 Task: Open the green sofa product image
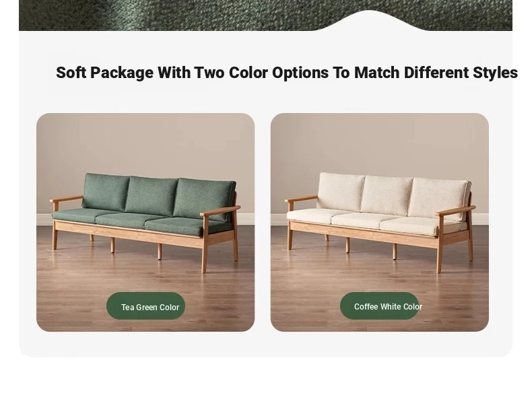[145, 222]
